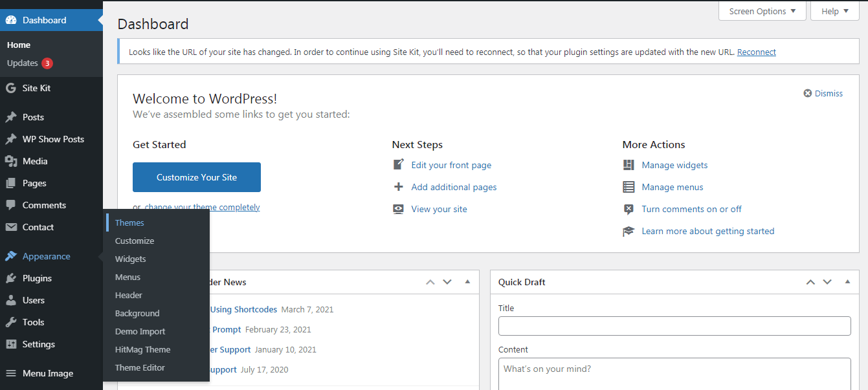Collapse the Quick Draft panel triangle

847,282
